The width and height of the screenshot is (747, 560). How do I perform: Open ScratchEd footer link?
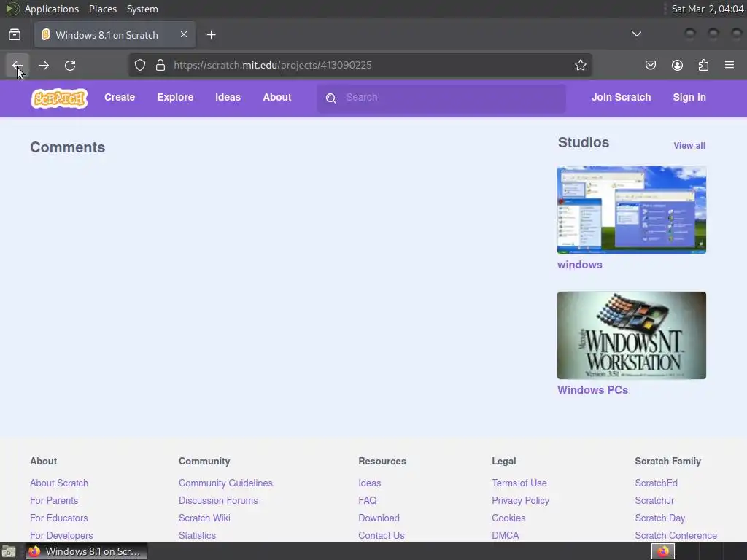pos(656,483)
